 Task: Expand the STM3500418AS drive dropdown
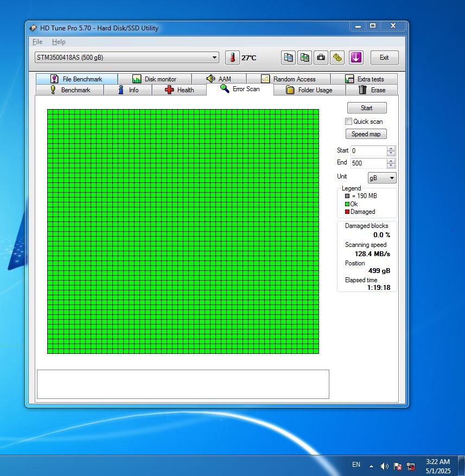pyautogui.click(x=126, y=58)
